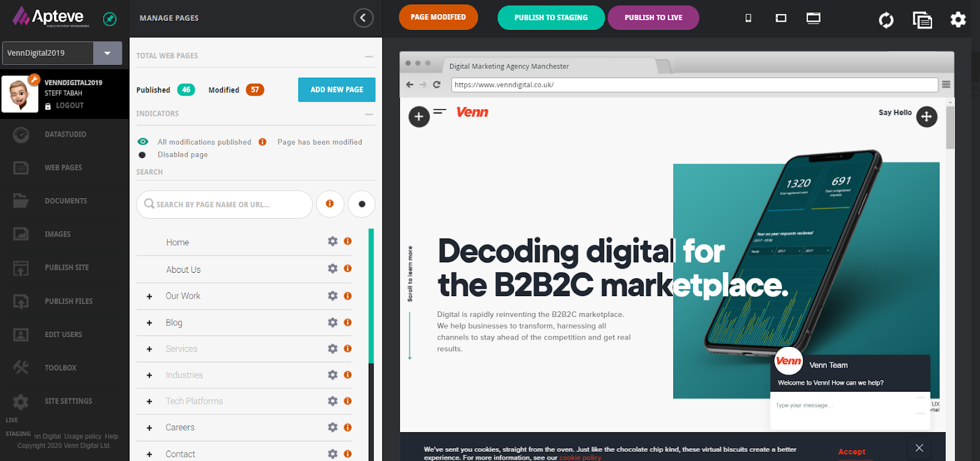Open the pages overlay icon in top bar
The image size is (980, 461).
(922, 20)
